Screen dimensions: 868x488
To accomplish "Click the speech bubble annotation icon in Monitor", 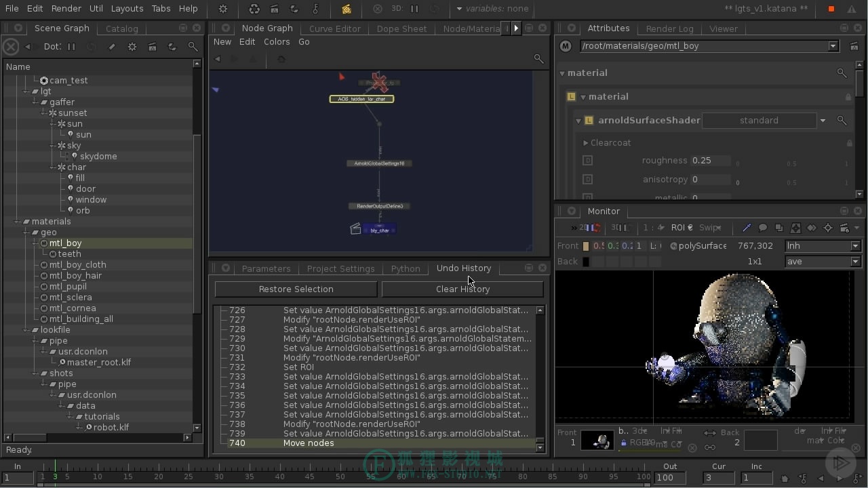I will tap(763, 228).
